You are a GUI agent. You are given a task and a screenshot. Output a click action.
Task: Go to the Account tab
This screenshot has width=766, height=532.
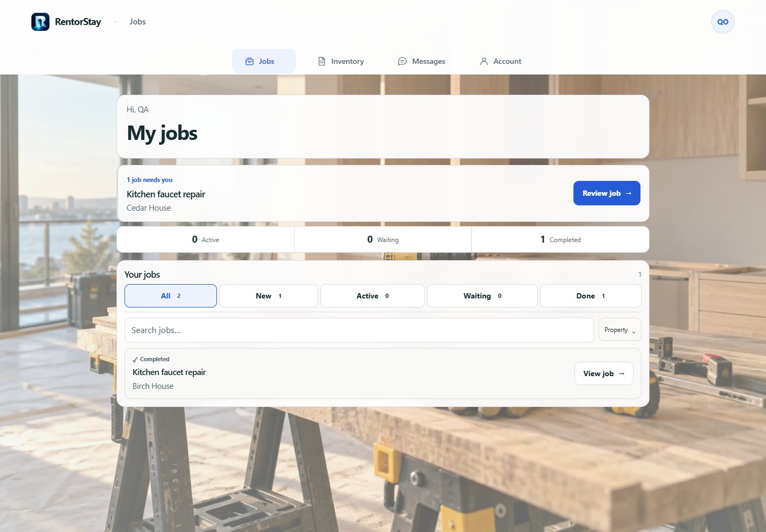coord(501,61)
